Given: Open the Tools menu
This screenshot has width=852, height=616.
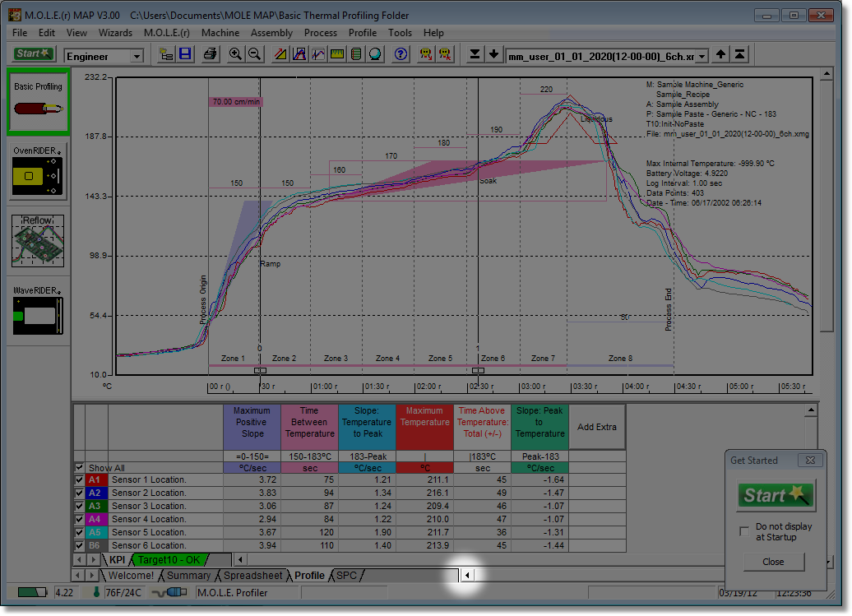Looking at the screenshot, I should 400,33.
